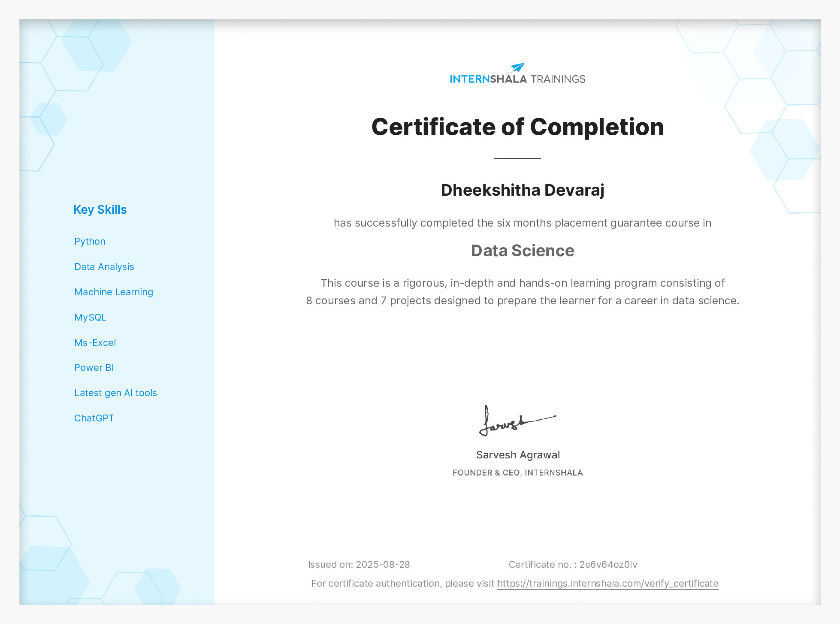The image size is (840, 624).
Task: Open the Machine Learning skill entry
Action: 113,292
